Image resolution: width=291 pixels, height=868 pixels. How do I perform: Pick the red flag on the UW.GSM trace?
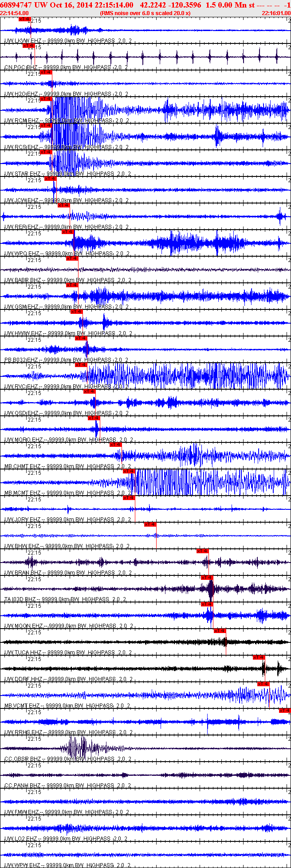(x=72, y=285)
